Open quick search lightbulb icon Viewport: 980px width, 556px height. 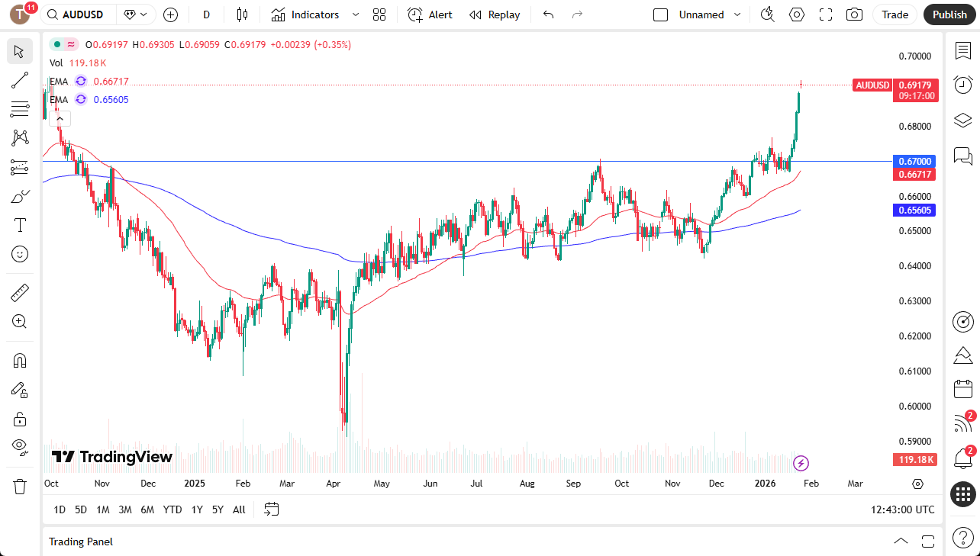[x=768, y=14]
